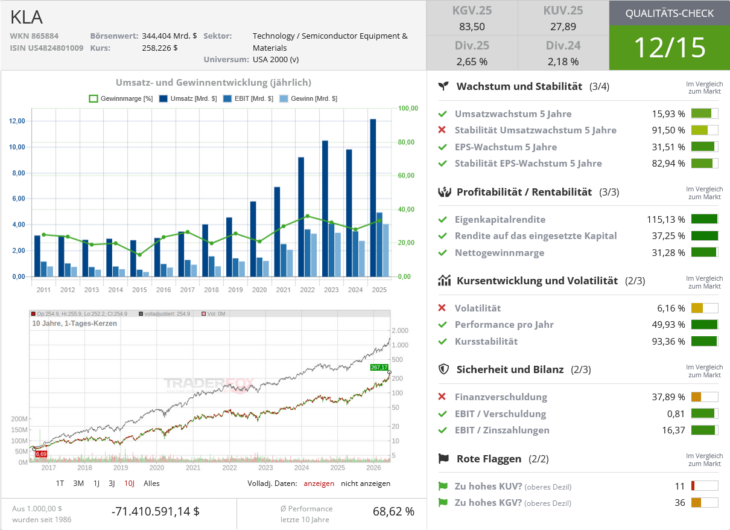The image size is (730, 530).
Task: Click the KGV.25 value cell
Action: pyautogui.click(x=472, y=18)
